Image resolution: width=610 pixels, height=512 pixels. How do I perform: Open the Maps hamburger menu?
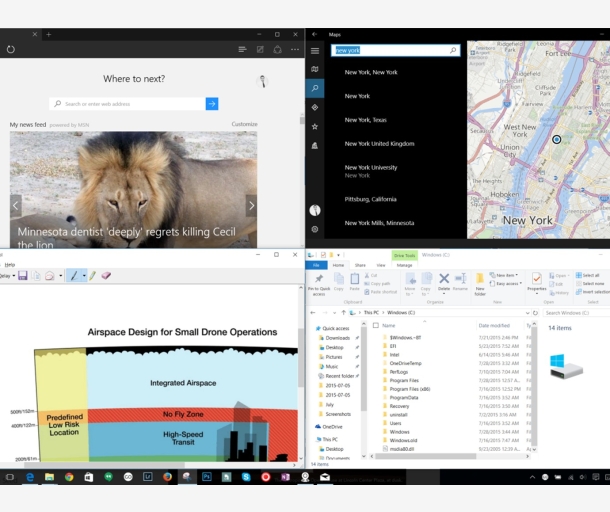(314, 50)
